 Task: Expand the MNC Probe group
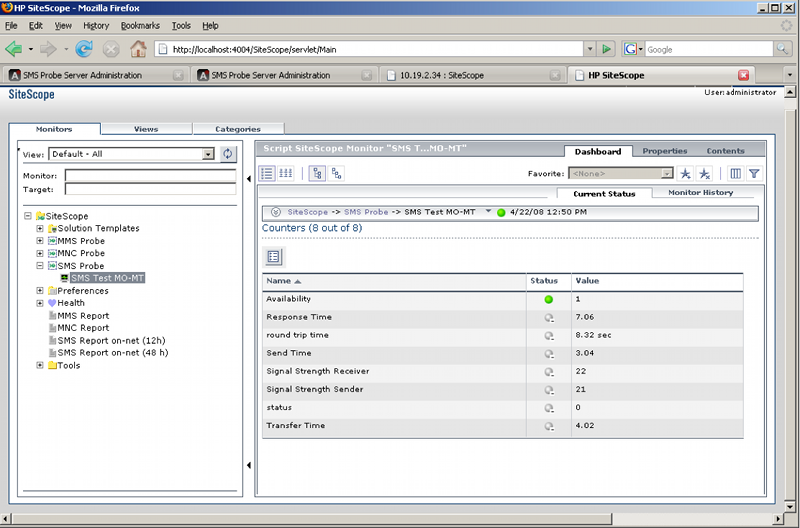pos(40,253)
